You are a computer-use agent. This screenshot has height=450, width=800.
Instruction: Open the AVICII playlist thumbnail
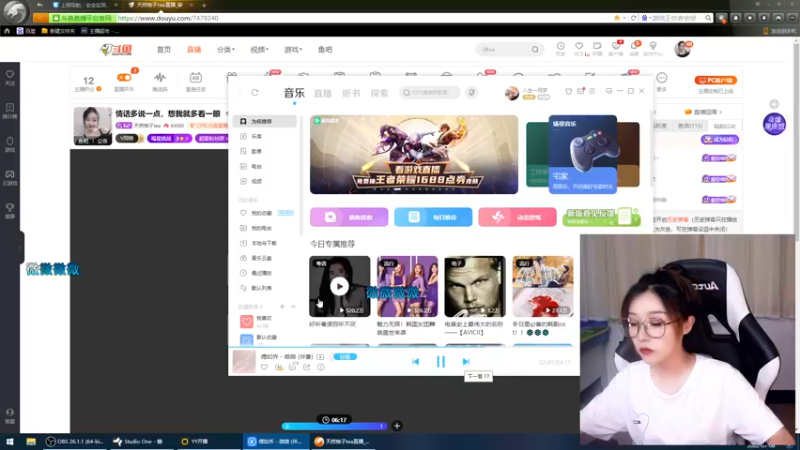[475, 286]
